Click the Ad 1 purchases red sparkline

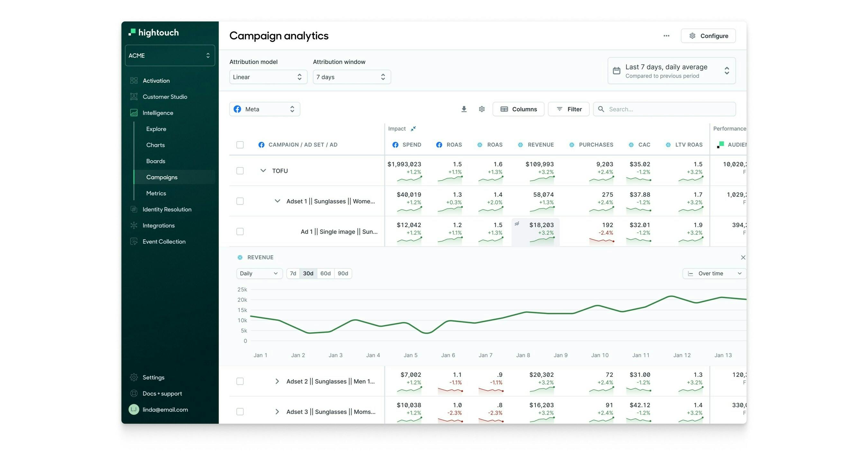(601, 240)
